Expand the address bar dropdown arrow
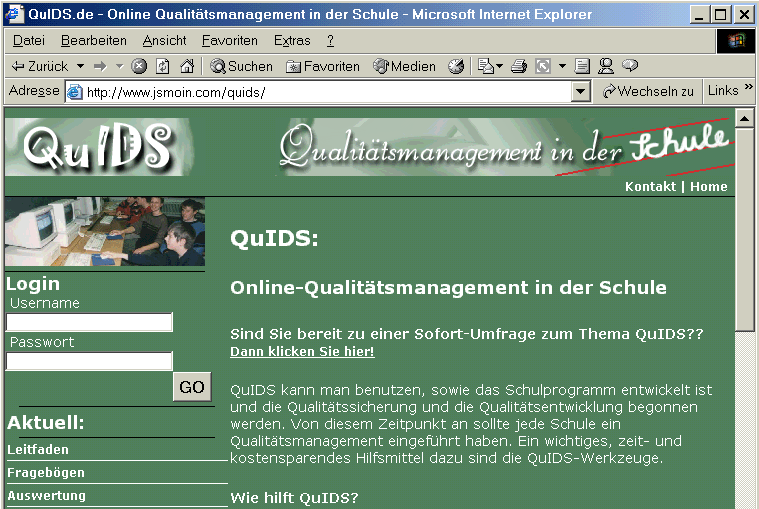The height and width of the screenshot is (509, 759). click(580, 91)
